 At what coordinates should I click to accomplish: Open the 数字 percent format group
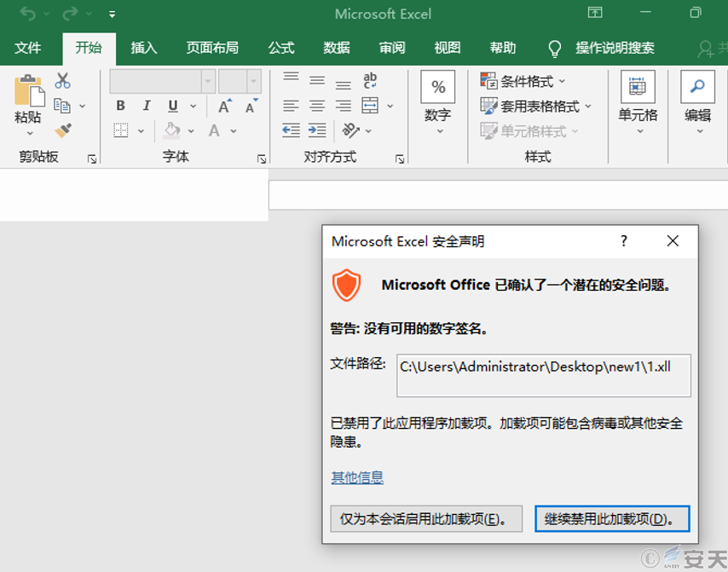pos(438,103)
